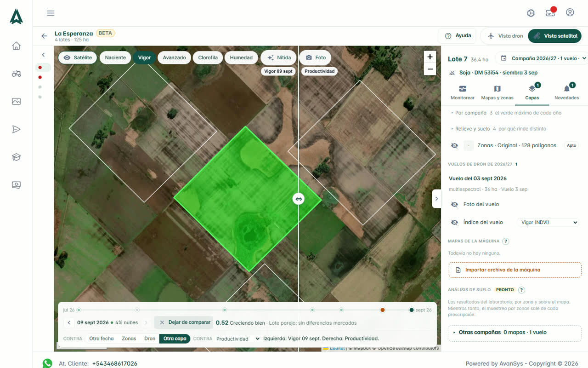Click the paper plane sidebar icon
Image resolution: width=588 pixels, height=368 pixels.
[17, 129]
